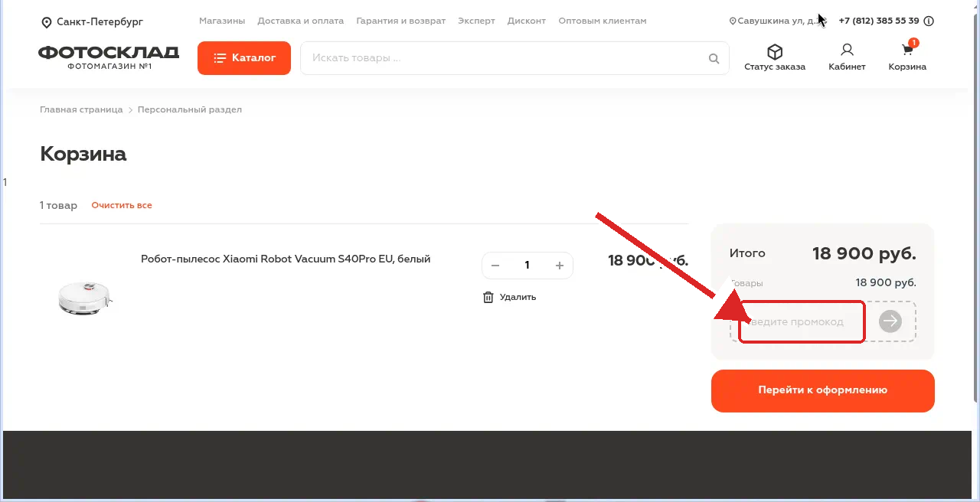The width and height of the screenshot is (980, 502).
Task: Click Очистить все link
Action: tap(122, 205)
